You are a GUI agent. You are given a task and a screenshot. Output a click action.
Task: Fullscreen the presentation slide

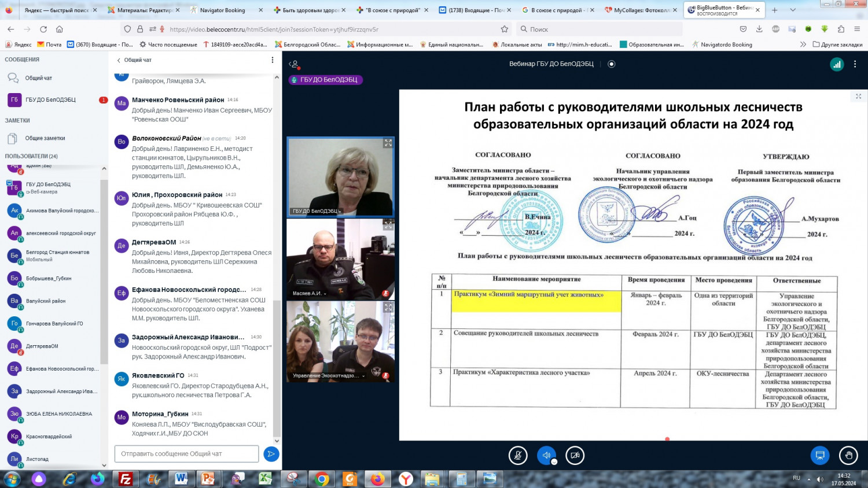(858, 97)
